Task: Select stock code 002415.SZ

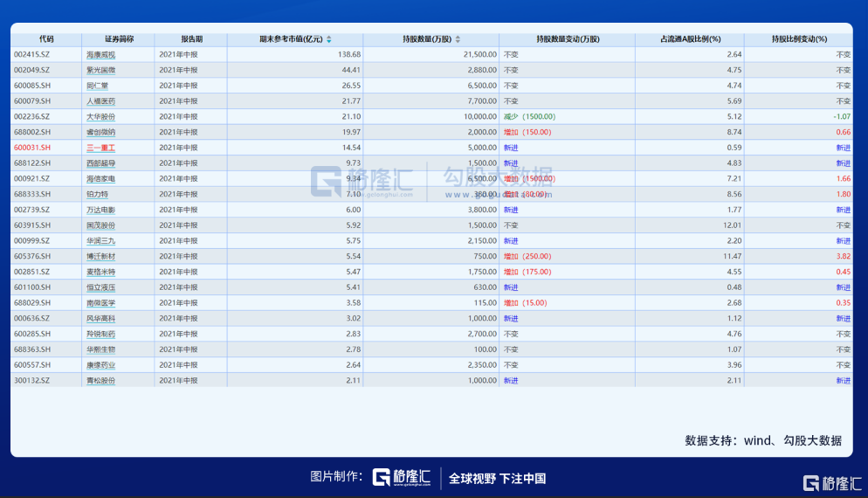Action: click(x=31, y=55)
